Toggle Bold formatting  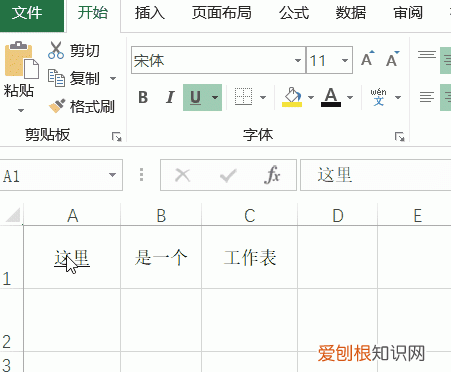point(143,97)
